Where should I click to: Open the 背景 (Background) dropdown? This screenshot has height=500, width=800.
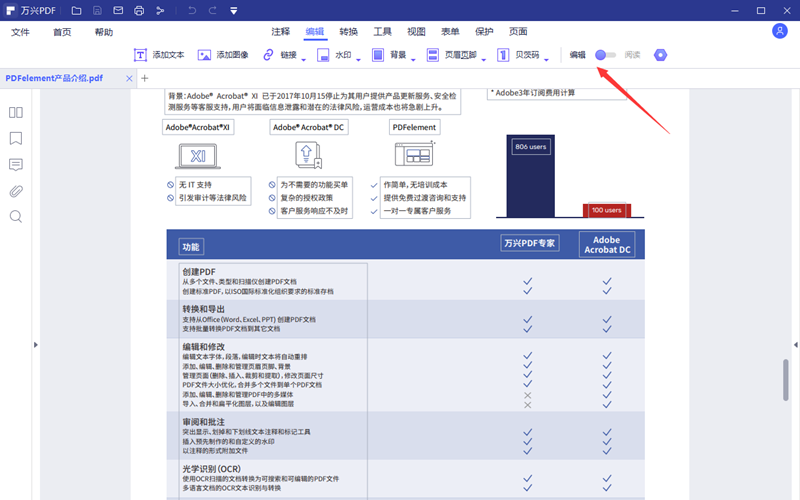412,58
